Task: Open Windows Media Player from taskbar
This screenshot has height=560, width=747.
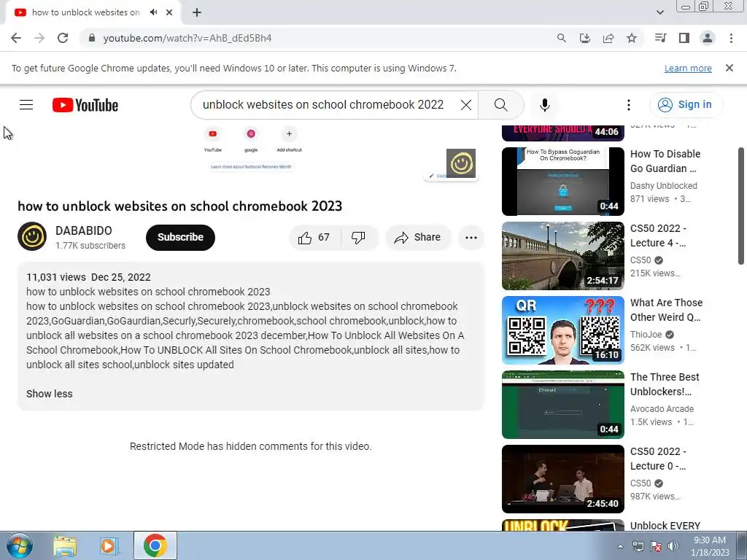Action: point(109,545)
